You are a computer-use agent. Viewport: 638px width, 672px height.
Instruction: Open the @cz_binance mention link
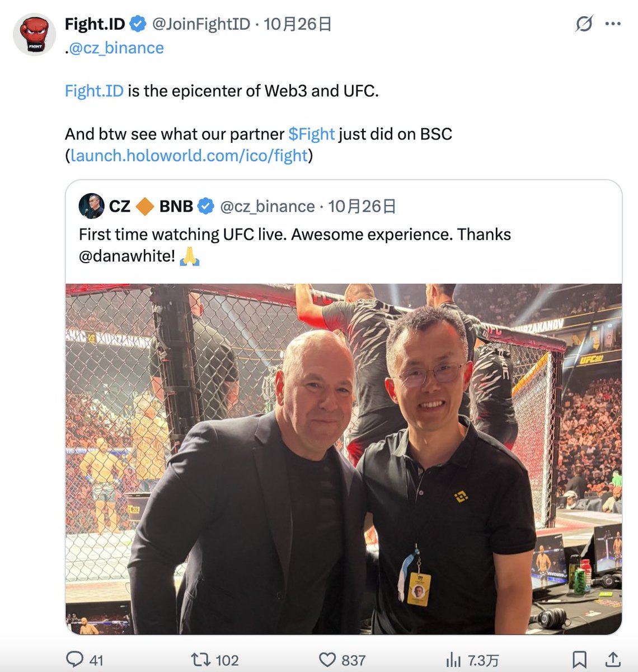116,48
